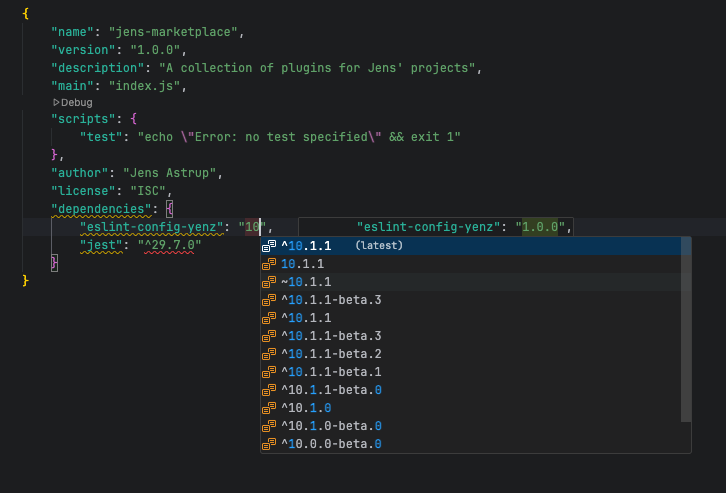Click the "scripts" key
The width and height of the screenshot is (726, 493).
click(x=83, y=119)
